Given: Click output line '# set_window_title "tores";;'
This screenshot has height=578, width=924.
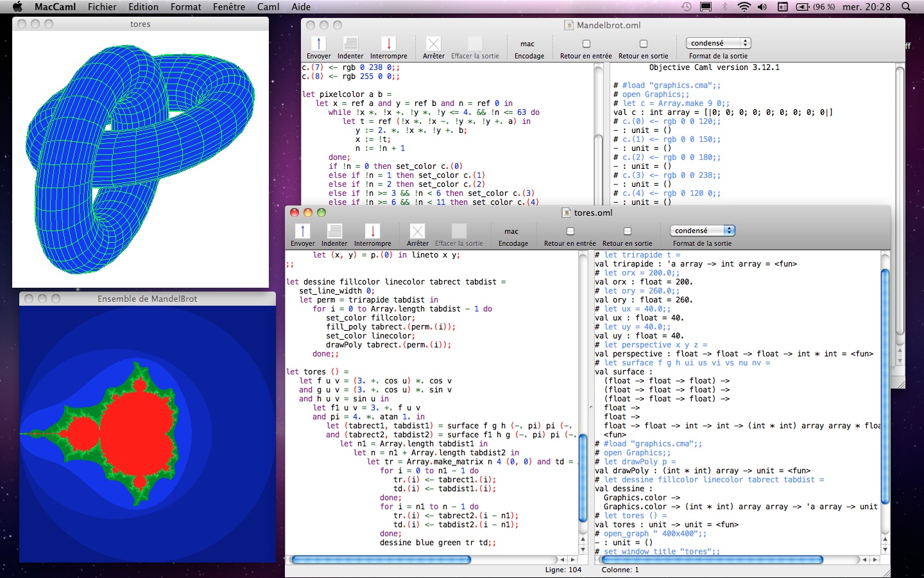Looking at the screenshot, I should pos(658,552).
